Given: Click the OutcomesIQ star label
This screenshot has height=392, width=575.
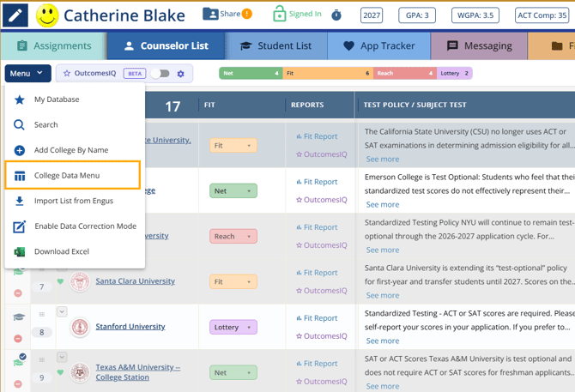Looking at the screenshot, I should pyautogui.click(x=90, y=73).
